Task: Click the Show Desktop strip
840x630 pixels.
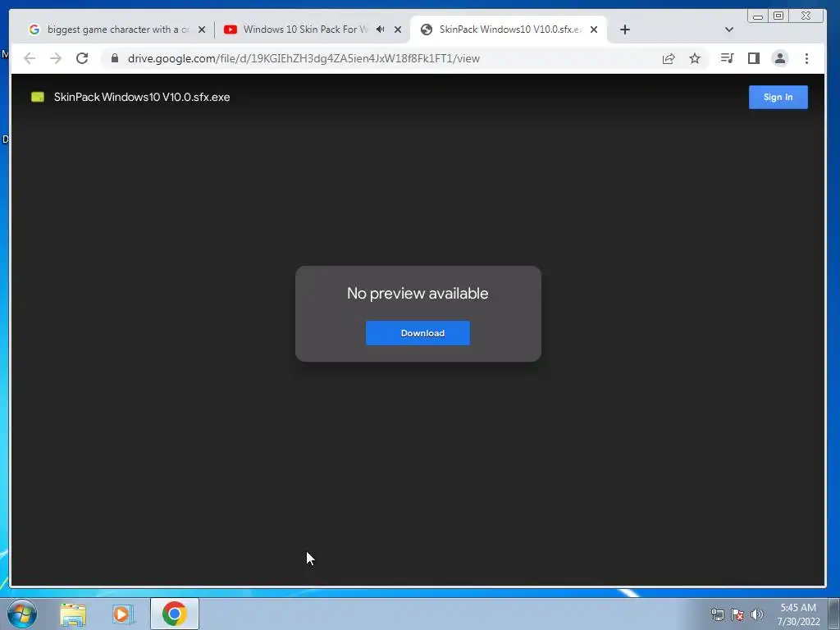Action: [x=834, y=614]
